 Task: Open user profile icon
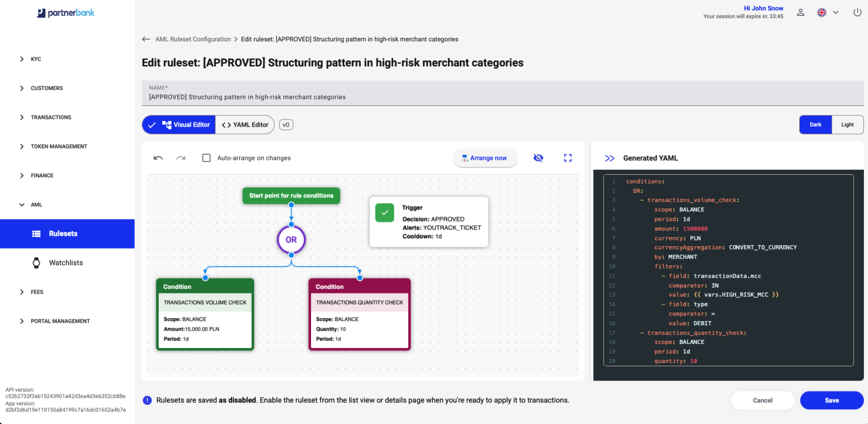(x=800, y=12)
